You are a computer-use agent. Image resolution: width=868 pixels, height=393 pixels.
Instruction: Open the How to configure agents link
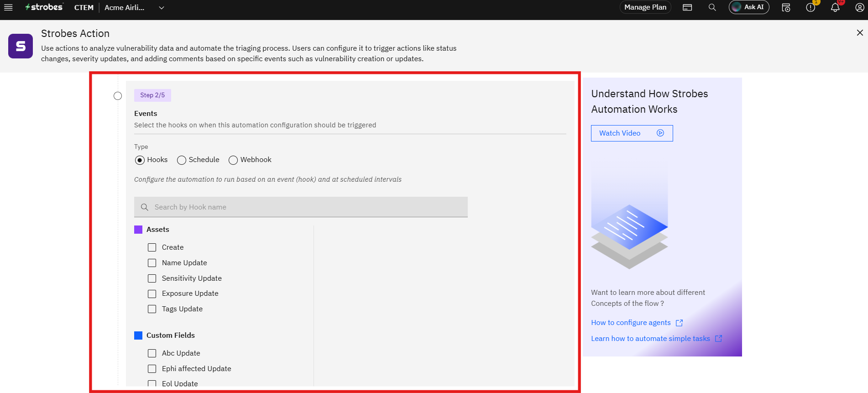[631, 323]
